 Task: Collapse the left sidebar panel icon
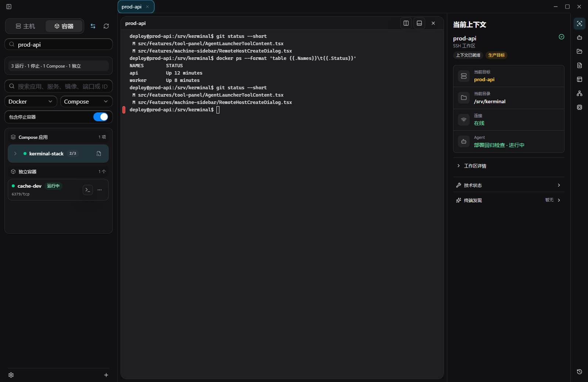point(9,7)
